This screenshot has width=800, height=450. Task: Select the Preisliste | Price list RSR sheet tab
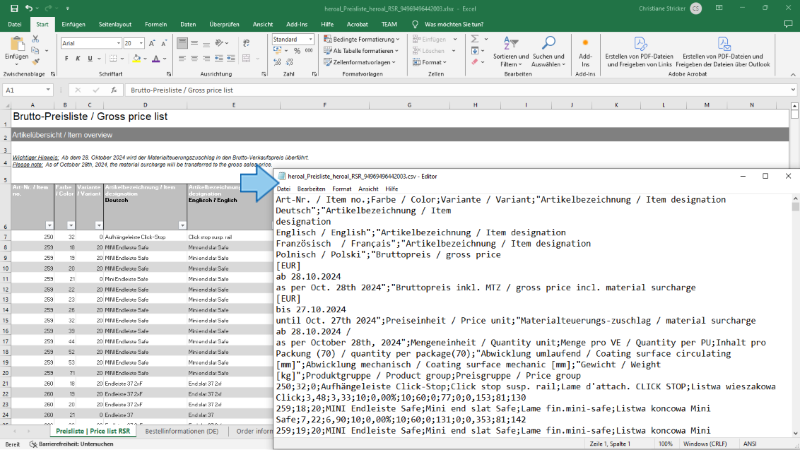(x=93, y=431)
